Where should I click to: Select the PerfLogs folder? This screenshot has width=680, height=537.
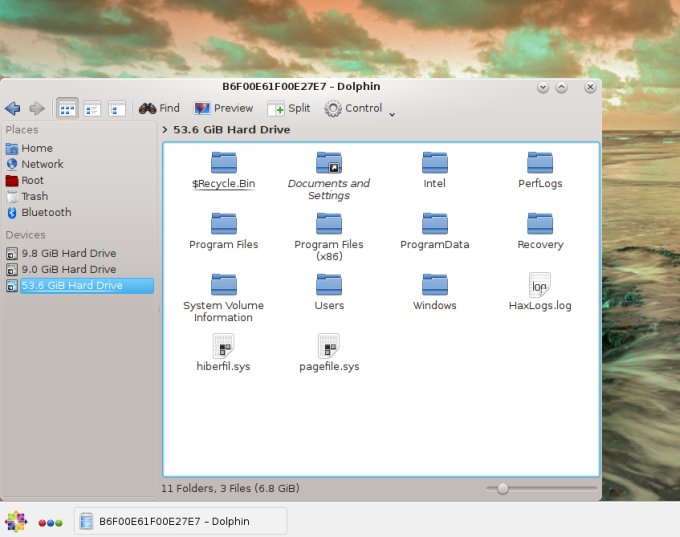click(x=540, y=170)
